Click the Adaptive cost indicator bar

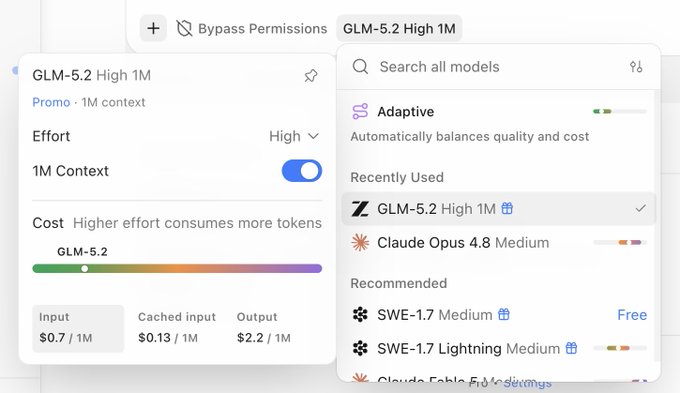click(620, 111)
